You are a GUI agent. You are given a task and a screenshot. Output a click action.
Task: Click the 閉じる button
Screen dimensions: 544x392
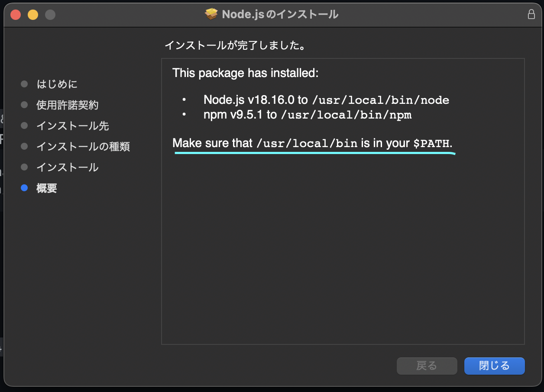tap(494, 366)
